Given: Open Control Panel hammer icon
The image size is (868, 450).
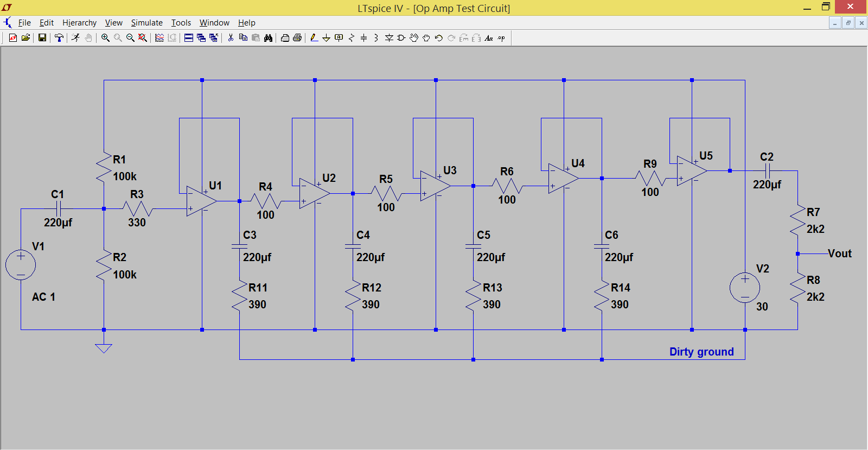Looking at the screenshot, I should pos(59,37).
